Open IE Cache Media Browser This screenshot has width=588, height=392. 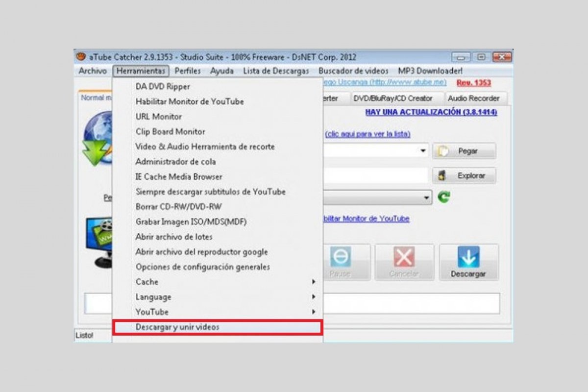(218, 177)
